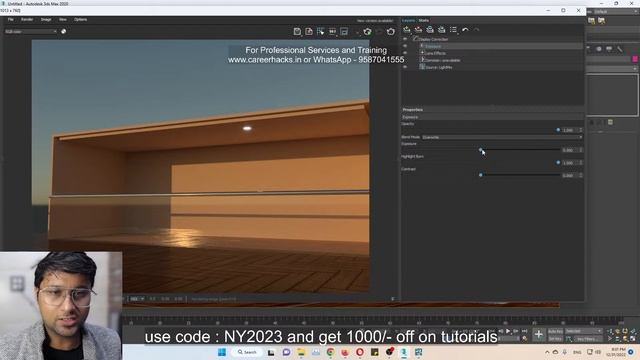The width and height of the screenshot is (640, 360).
Task: Click the Save image icon in the frame buffer toolbar
Action: (297, 31)
